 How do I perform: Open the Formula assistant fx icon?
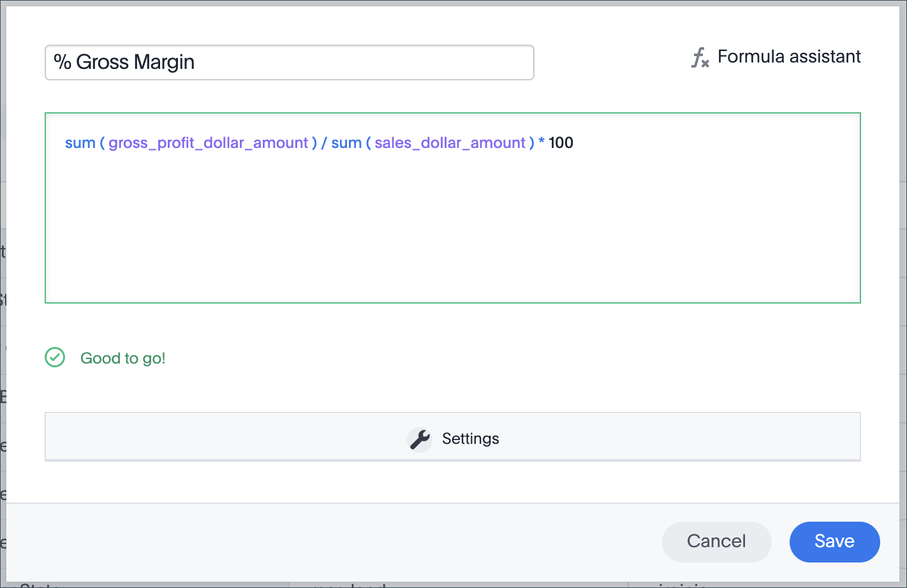point(700,57)
